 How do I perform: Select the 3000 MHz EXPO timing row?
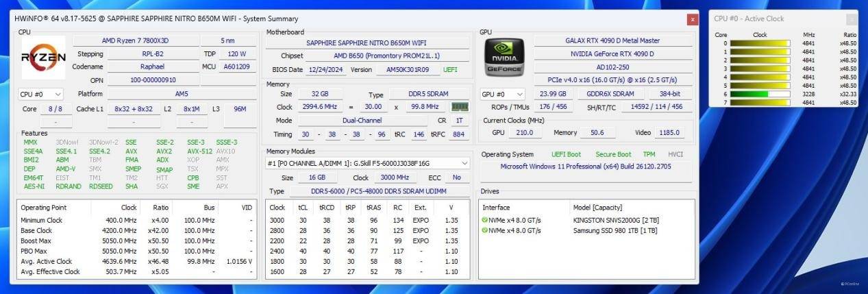point(363,221)
